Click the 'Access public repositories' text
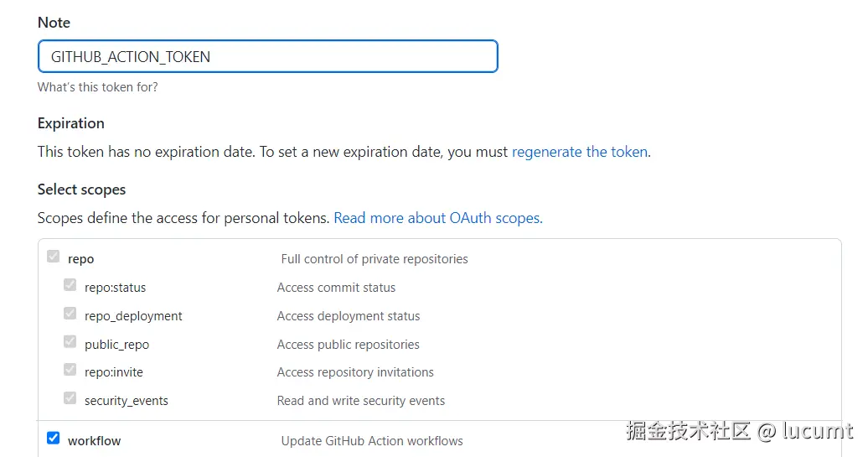This screenshot has height=457, width=868. 349,345
